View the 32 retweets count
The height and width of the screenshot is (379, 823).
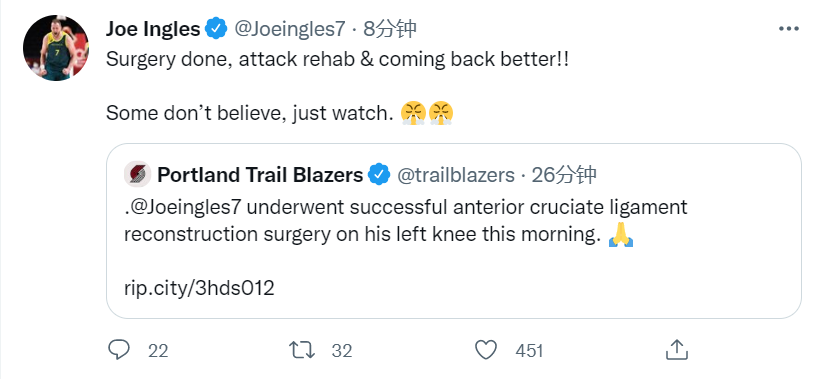[342, 351]
